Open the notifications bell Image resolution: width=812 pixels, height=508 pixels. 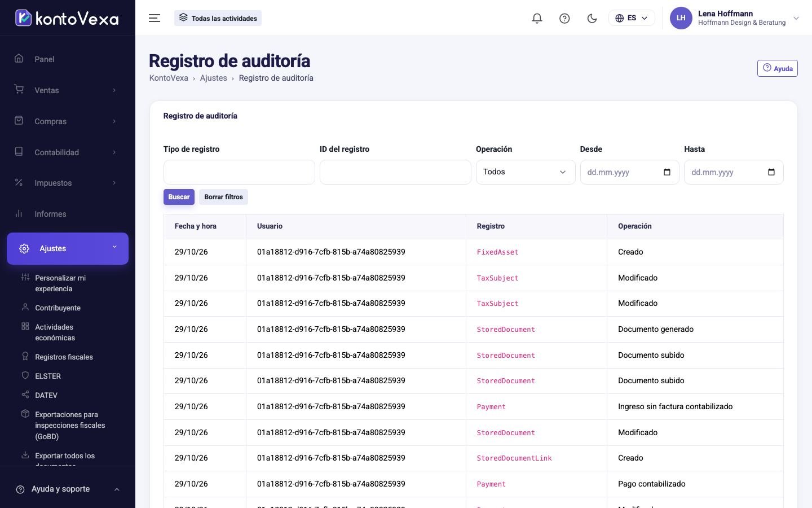click(x=537, y=18)
